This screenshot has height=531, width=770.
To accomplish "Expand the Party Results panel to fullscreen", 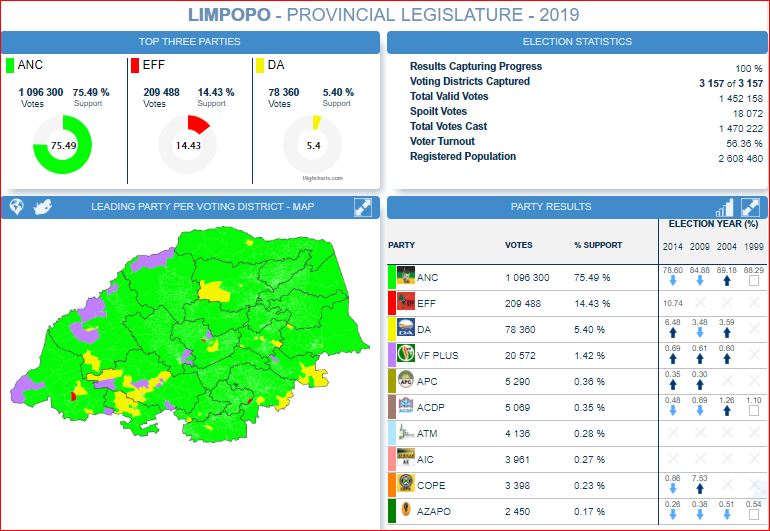I will click(x=750, y=207).
